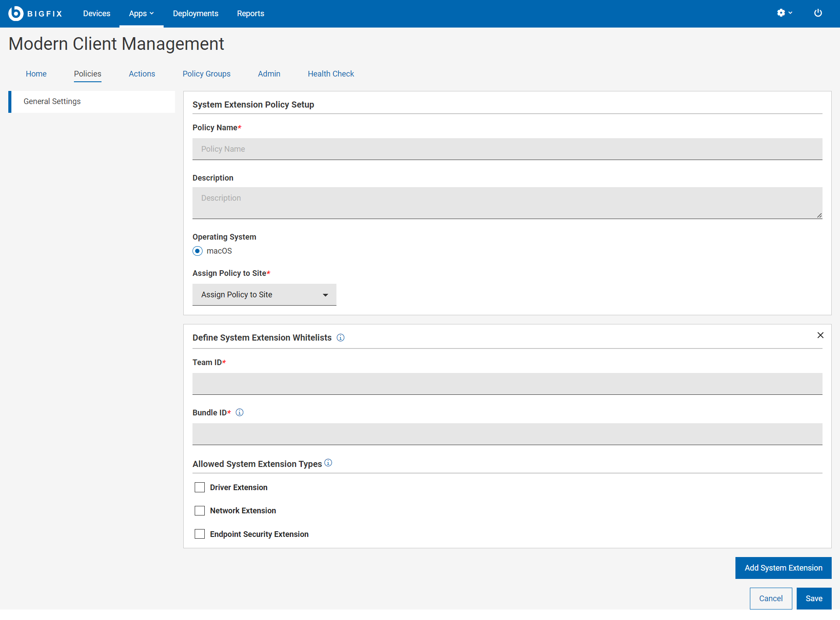Check the Network Extension option

pyautogui.click(x=199, y=511)
